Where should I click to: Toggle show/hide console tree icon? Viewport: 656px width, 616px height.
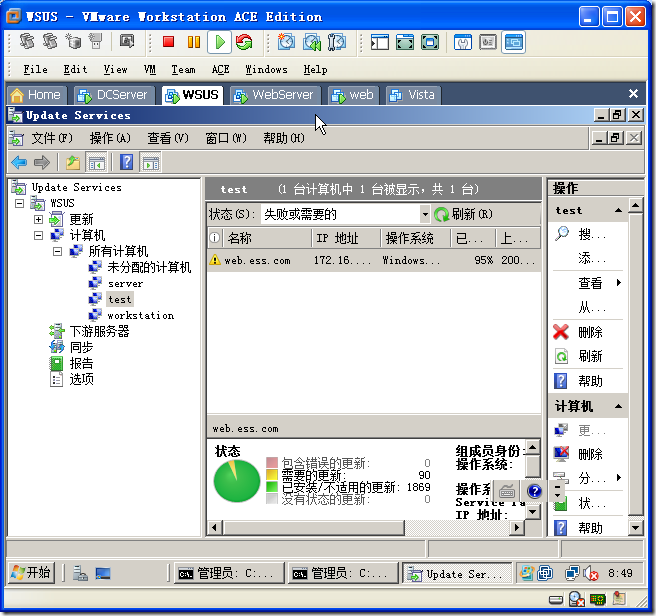[97, 162]
